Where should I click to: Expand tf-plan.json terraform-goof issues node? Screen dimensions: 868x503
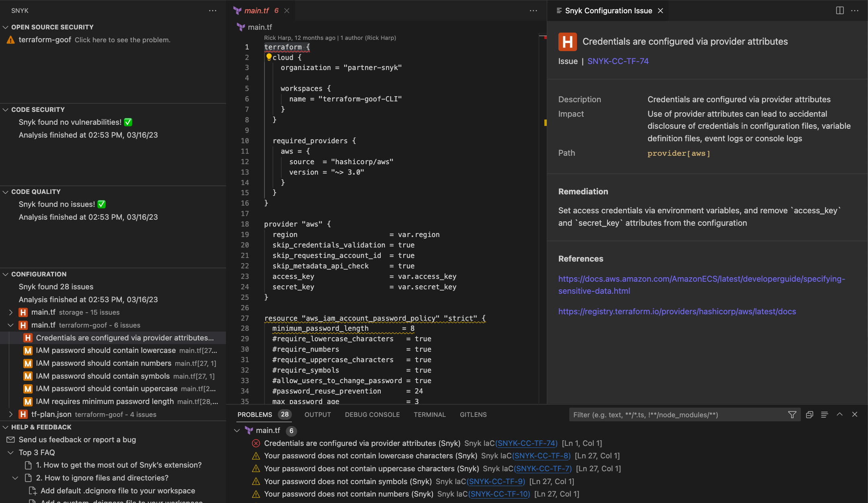[11, 414]
